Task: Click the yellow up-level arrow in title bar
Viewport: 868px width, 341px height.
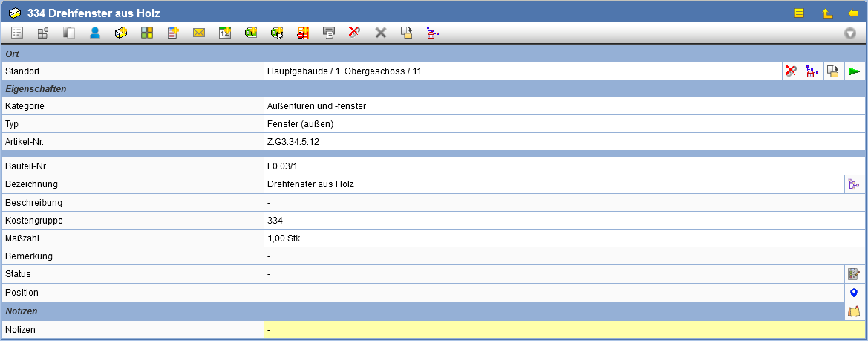Action: [826, 13]
